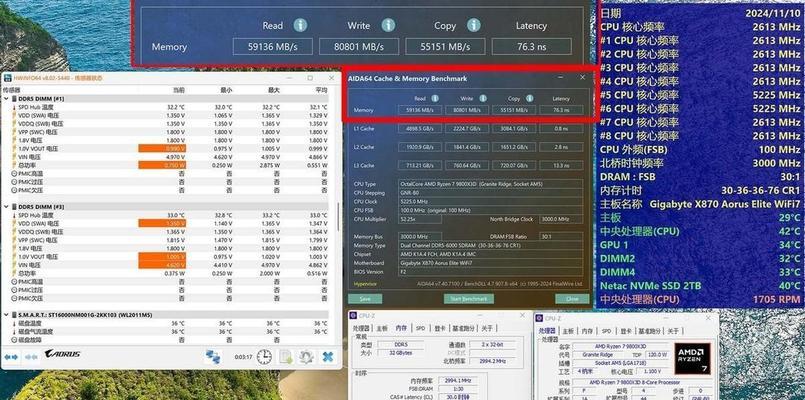Click Netac NVMe SSD 2TB line in overlay

pos(700,285)
